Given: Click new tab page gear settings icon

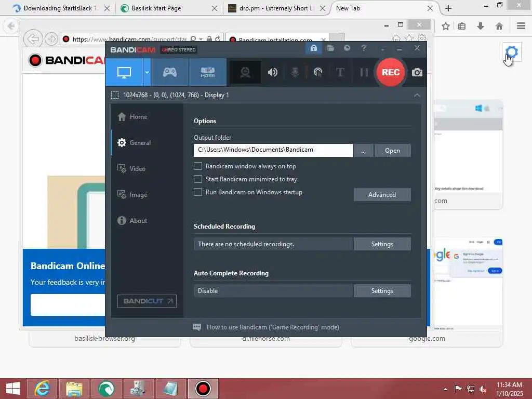Looking at the screenshot, I should [x=512, y=52].
